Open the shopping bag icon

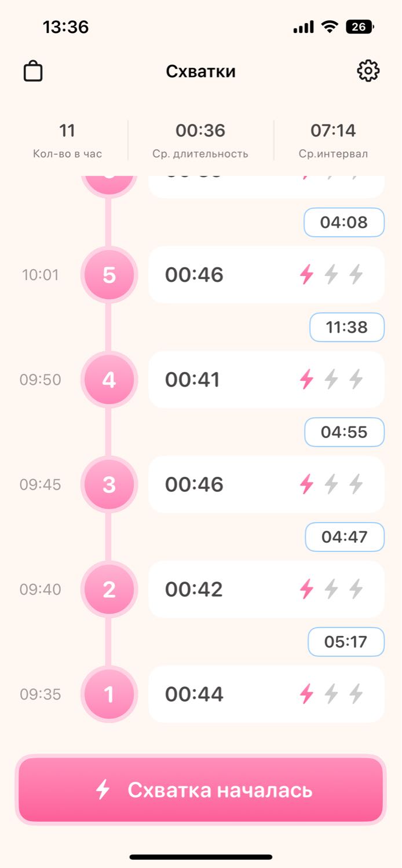coord(33,71)
